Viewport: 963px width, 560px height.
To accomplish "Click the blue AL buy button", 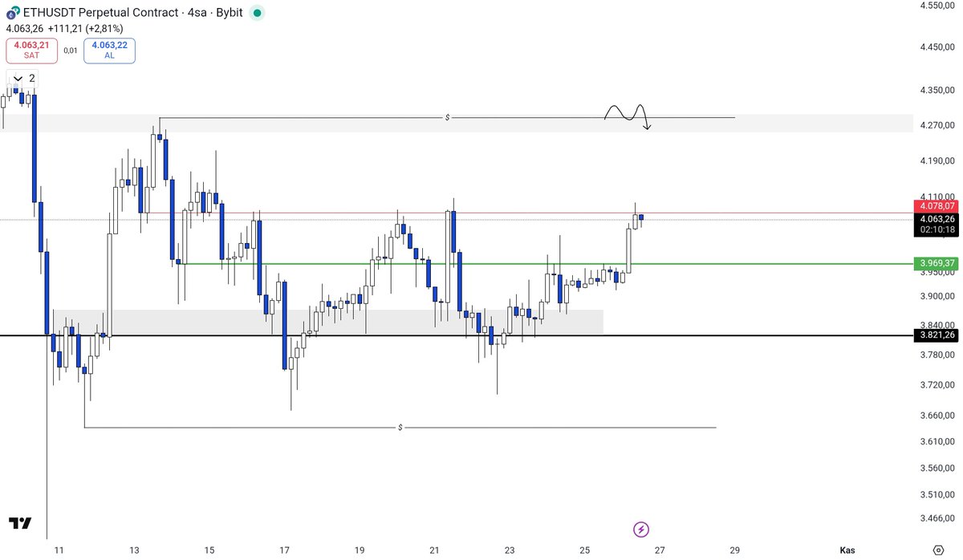I will pos(110,51).
